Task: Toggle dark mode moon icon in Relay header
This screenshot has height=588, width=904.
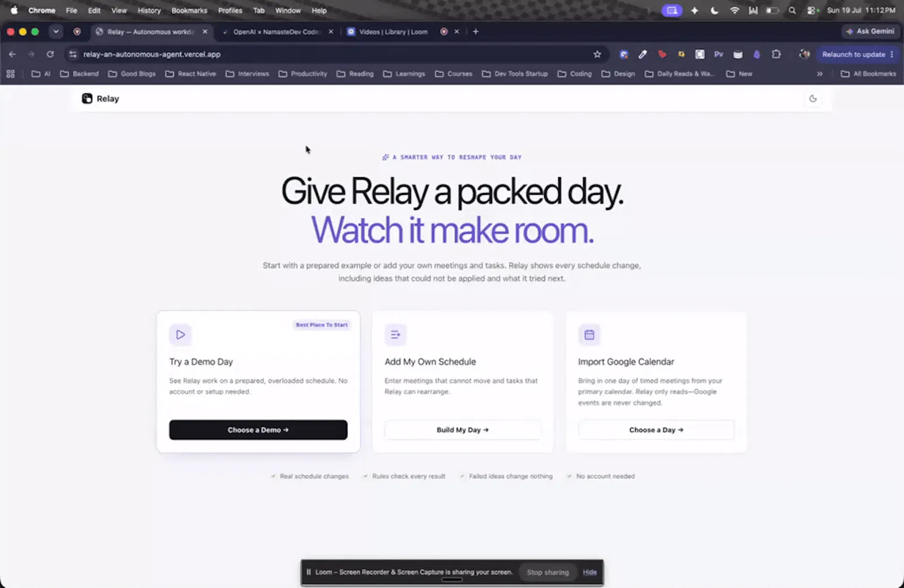Action: (812, 99)
